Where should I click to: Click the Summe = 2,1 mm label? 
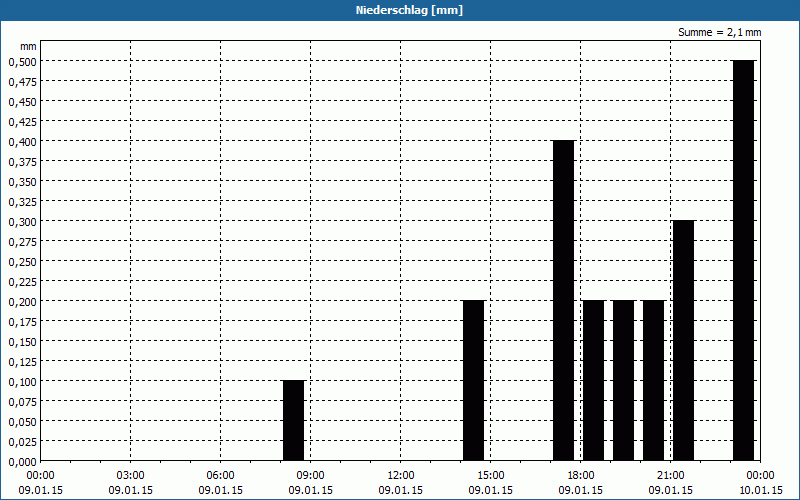tap(719, 32)
